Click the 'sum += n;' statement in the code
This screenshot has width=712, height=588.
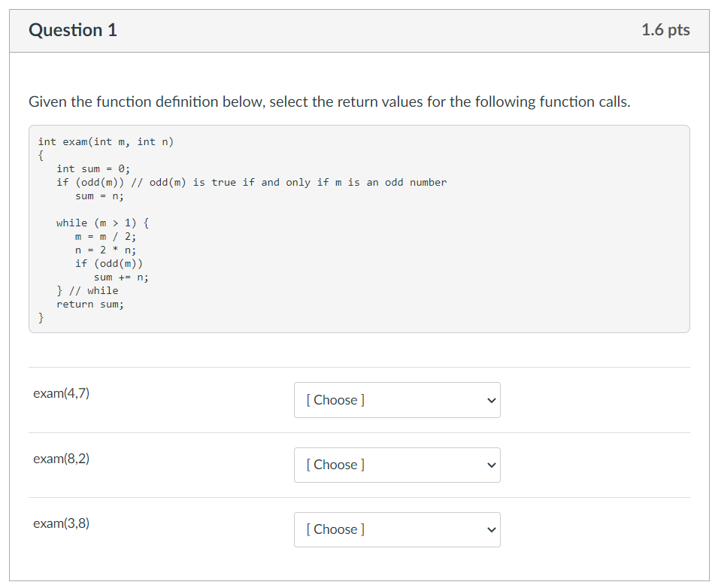tap(122, 277)
